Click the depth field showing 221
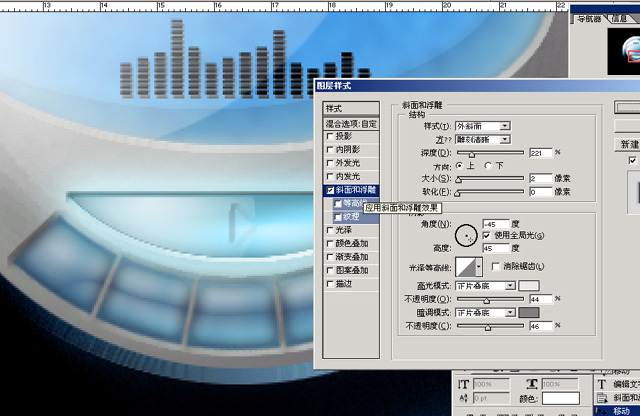 541,153
